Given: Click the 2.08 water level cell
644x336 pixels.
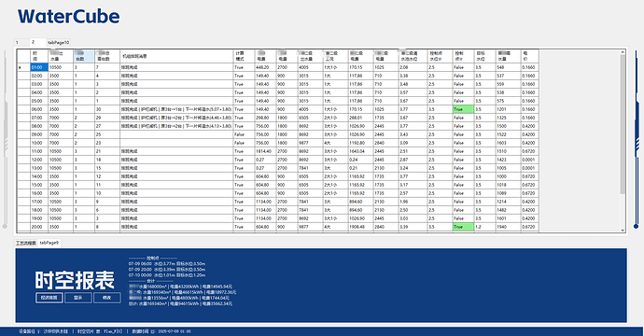Looking at the screenshot, I should pos(413,67).
